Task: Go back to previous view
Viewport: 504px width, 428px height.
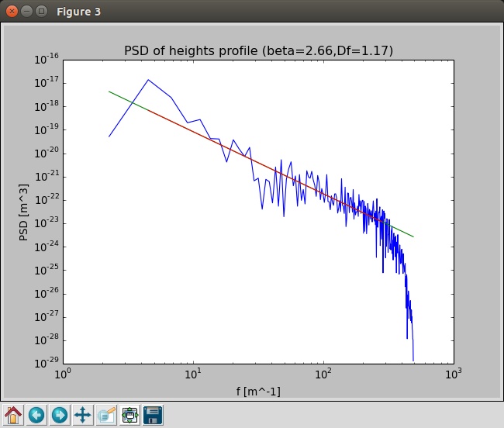Action: coord(36,415)
